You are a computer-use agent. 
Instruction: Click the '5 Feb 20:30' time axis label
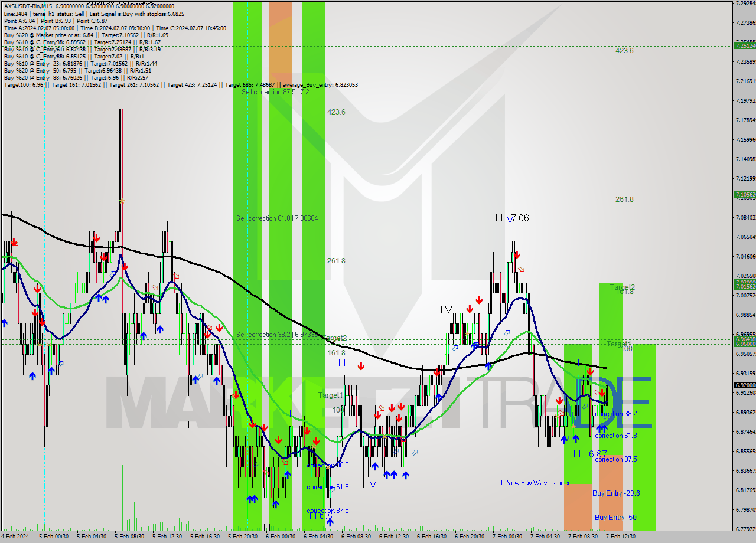click(243, 537)
